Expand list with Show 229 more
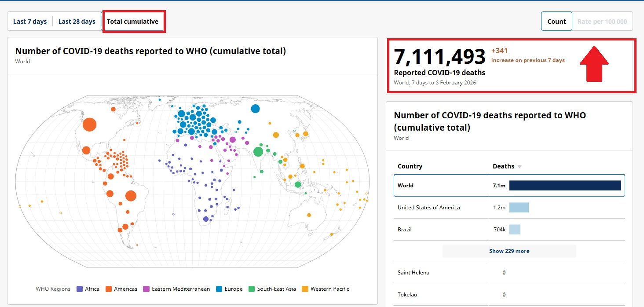Screen dimensions: 644x307 [x=509, y=251]
